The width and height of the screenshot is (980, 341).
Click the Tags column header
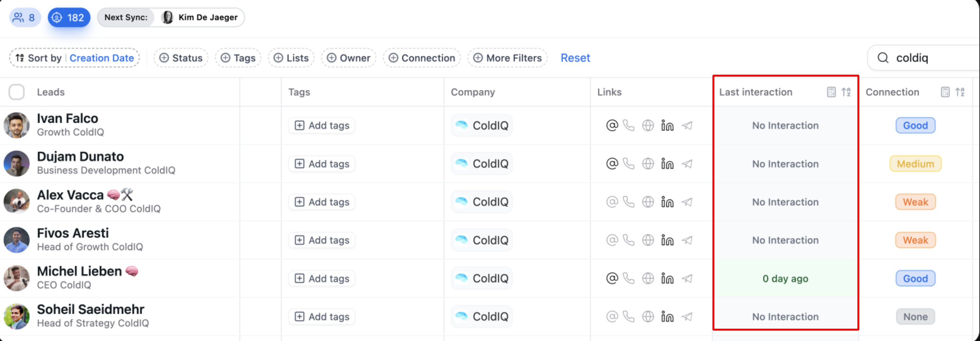(x=299, y=92)
